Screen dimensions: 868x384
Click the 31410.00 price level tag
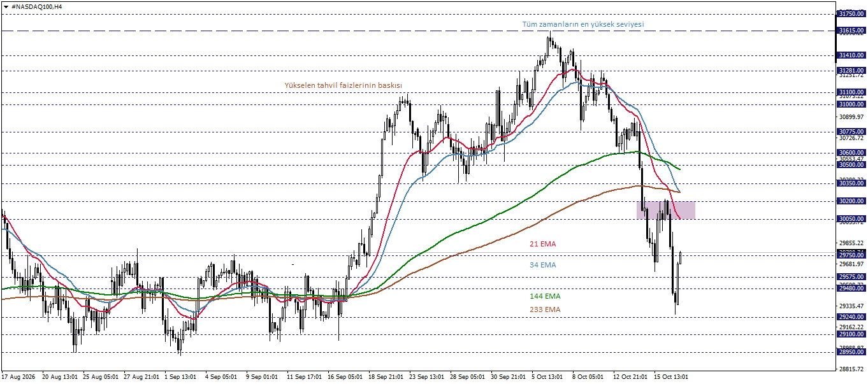tap(851, 55)
